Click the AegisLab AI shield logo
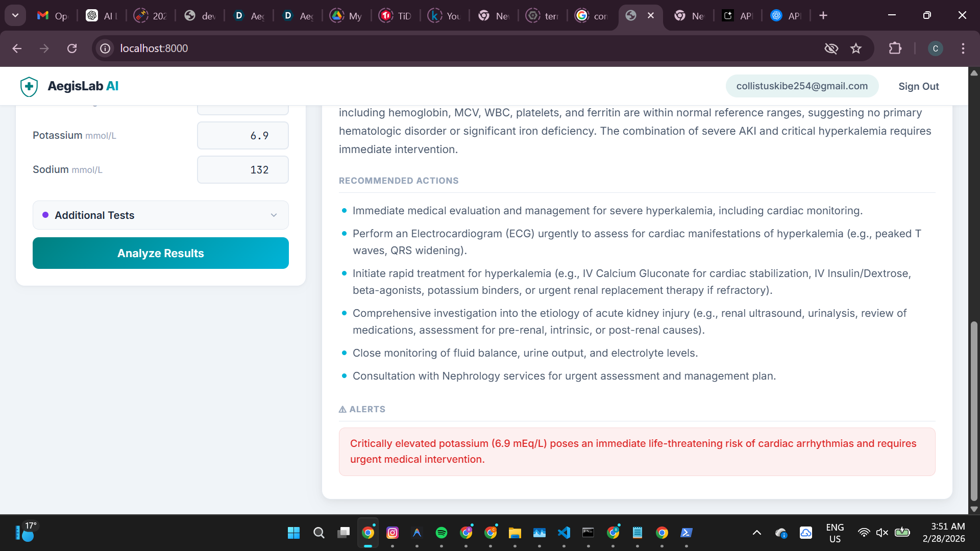The height and width of the screenshot is (551, 980). (x=29, y=86)
